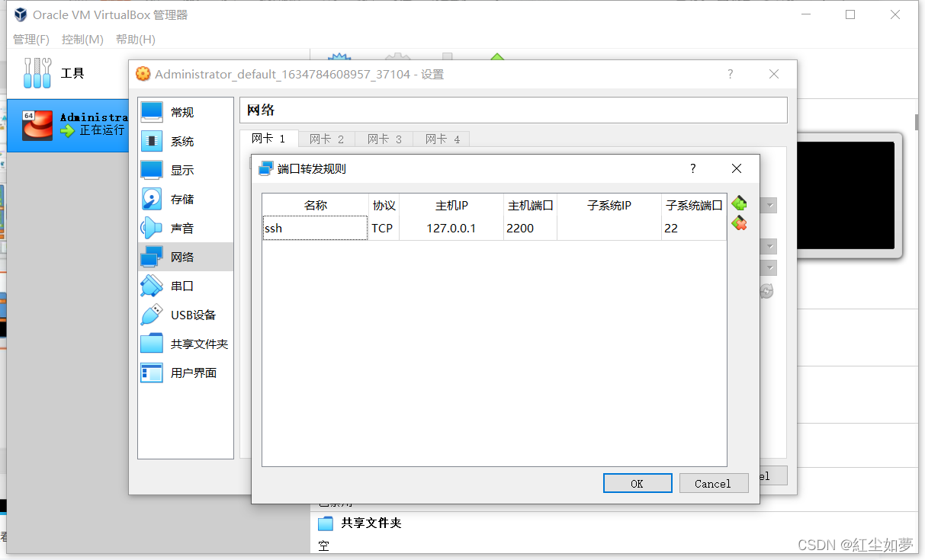The width and height of the screenshot is (925, 560).
Task: Click the 常规 monitor icon in sidebar
Action: click(152, 112)
